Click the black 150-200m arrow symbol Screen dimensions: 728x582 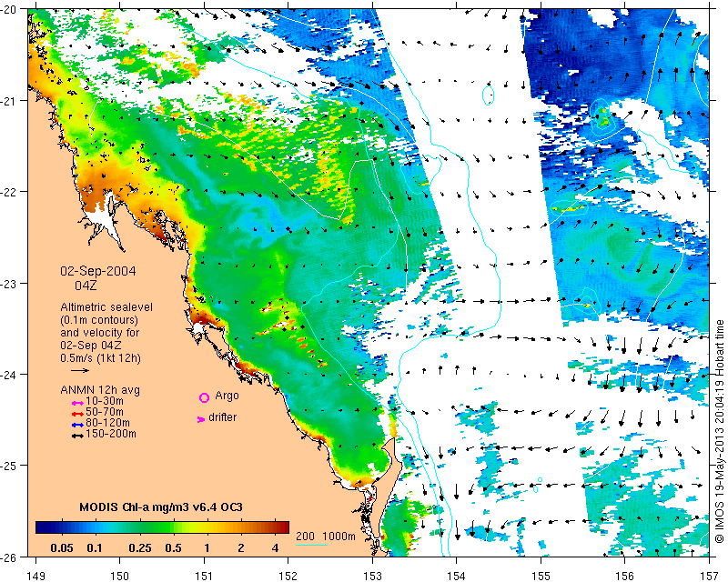point(77,436)
